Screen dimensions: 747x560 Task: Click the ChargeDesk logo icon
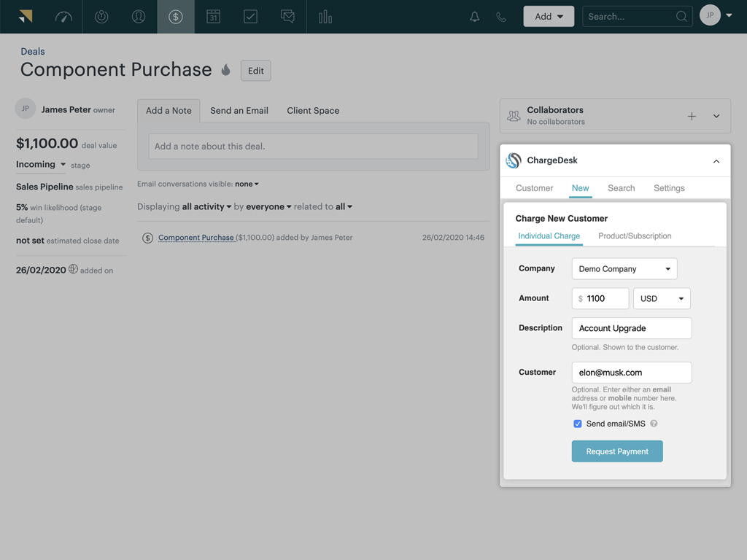514,160
